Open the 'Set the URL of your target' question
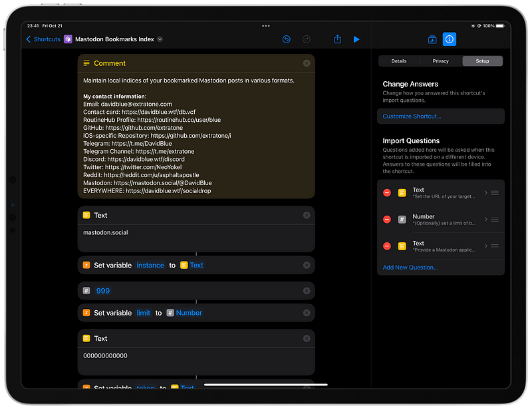532x410 pixels. (440, 192)
